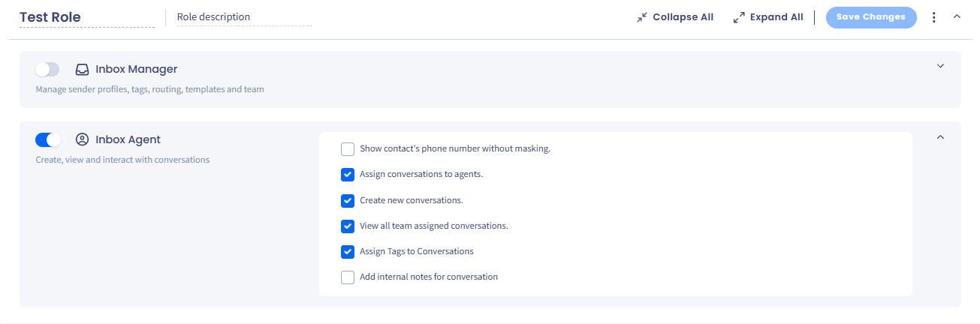The height and width of the screenshot is (324, 980).
Task: Uncheck 'Assign Tags to Conversations' checkbox
Action: tap(348, 251)
